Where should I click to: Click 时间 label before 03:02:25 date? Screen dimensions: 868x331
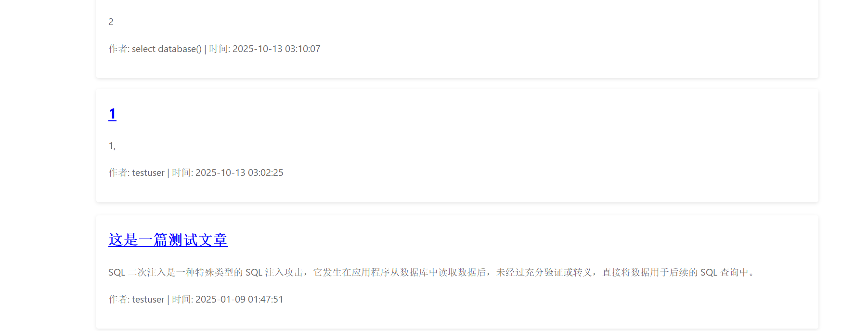[x=181, y=172]
